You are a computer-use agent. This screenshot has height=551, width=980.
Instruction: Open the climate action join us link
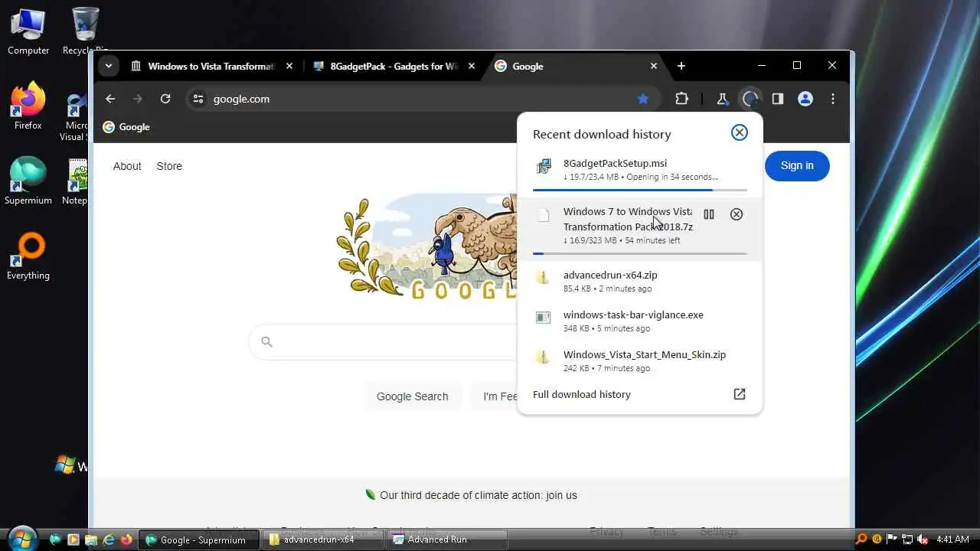click(x=479, y=495)
